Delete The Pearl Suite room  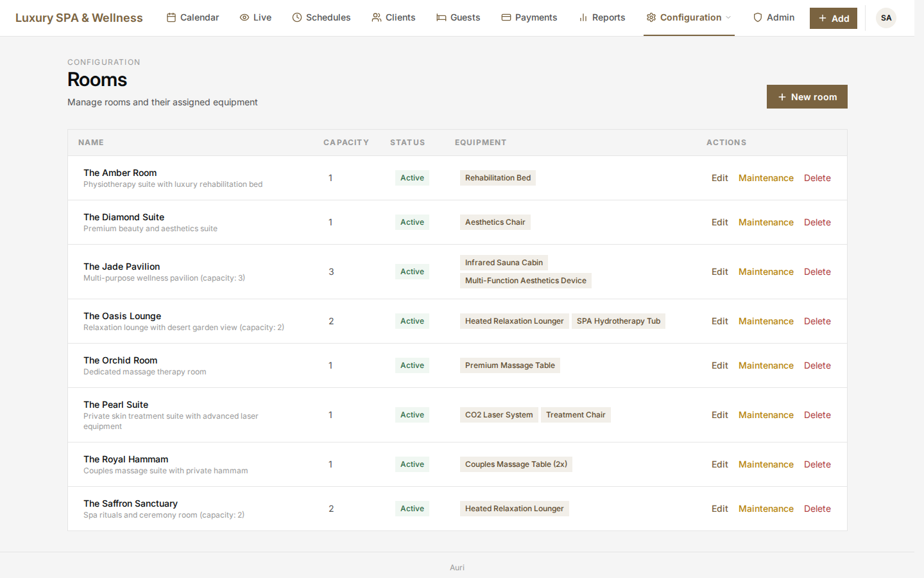pos(817,415)
